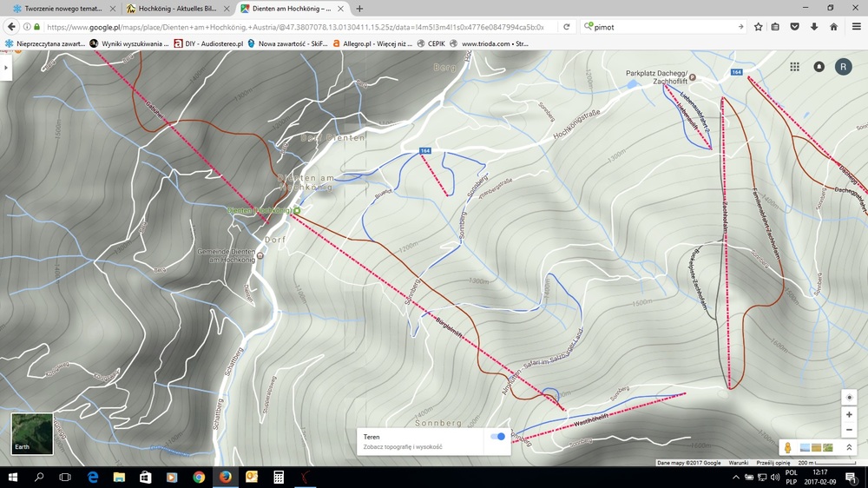Open the first blue sky photo thumbnail
This screenshot has width=868, height=488.
(x=805, y=447)
